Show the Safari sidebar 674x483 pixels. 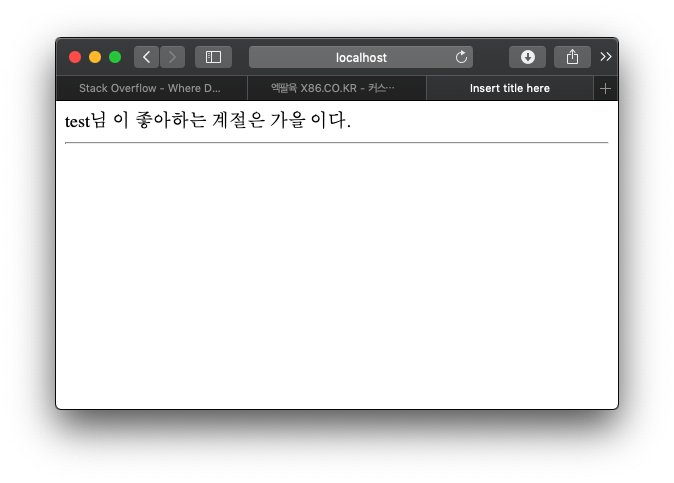coord(213,57)
